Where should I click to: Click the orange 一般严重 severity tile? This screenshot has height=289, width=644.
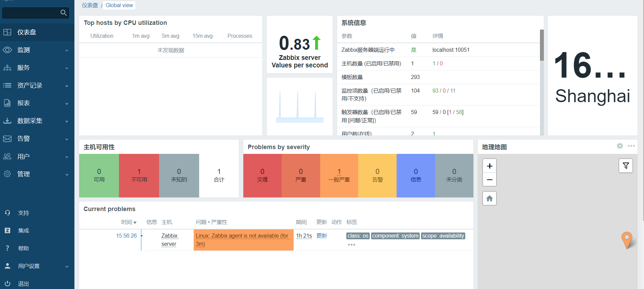pyautogui.click(x=339, y=175)
